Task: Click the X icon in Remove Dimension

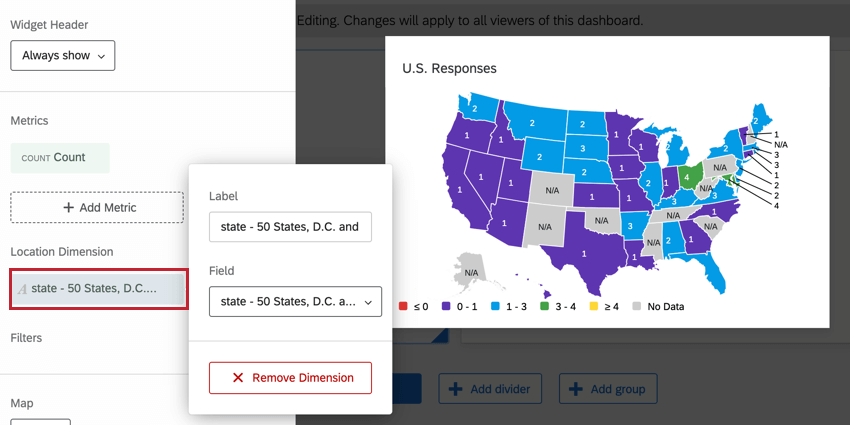Action: tap(238, 378)
